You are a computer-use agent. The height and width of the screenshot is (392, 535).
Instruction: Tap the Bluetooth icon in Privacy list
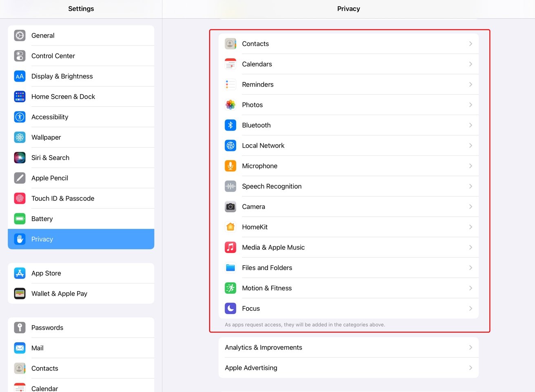tap(230, 125)
